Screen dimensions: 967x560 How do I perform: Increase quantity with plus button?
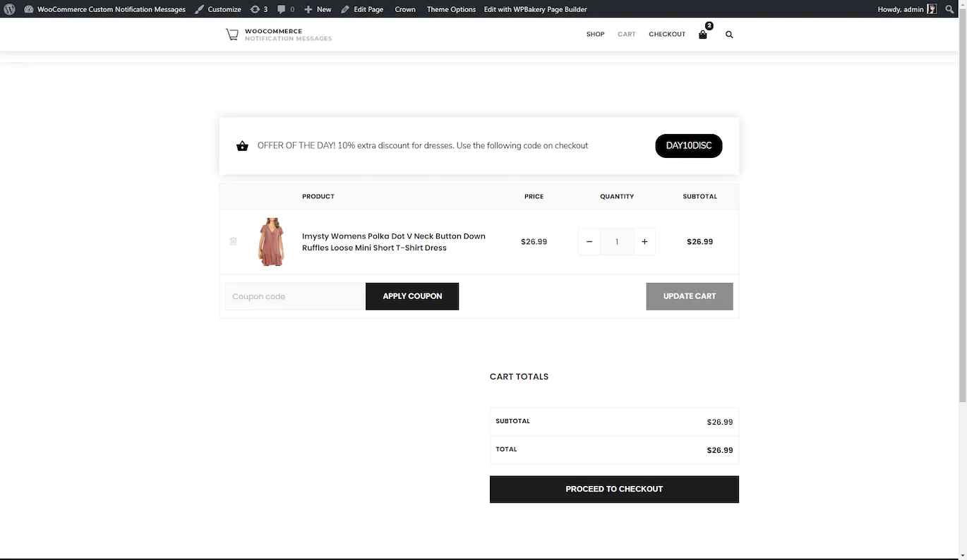tap(644, 241)
